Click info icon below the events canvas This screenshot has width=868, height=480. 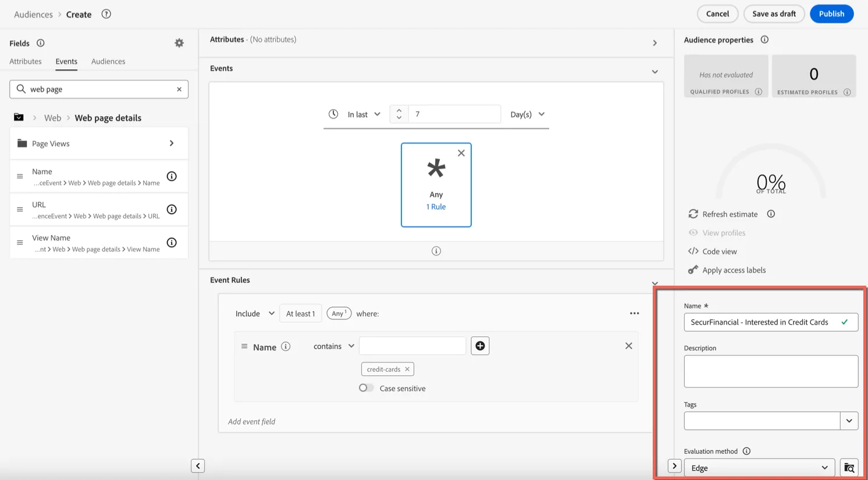(x=436, y=251)
